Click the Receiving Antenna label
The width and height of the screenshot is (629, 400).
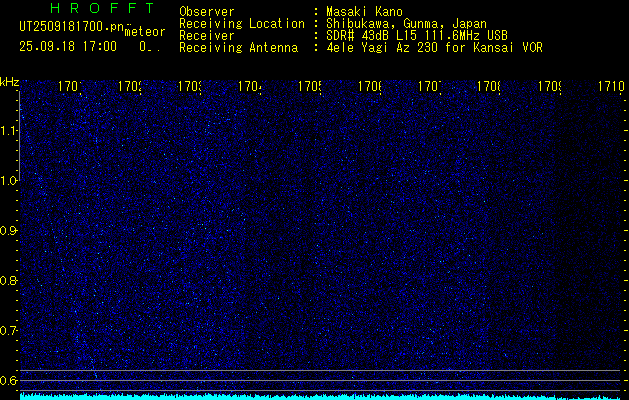239,48
